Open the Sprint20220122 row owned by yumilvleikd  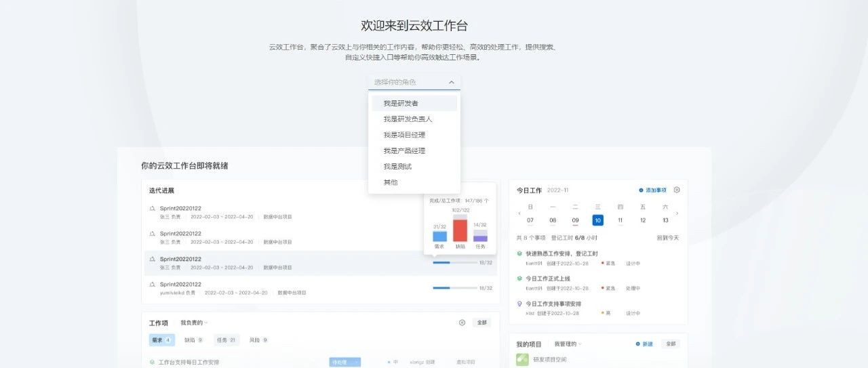tap(319, 289)
